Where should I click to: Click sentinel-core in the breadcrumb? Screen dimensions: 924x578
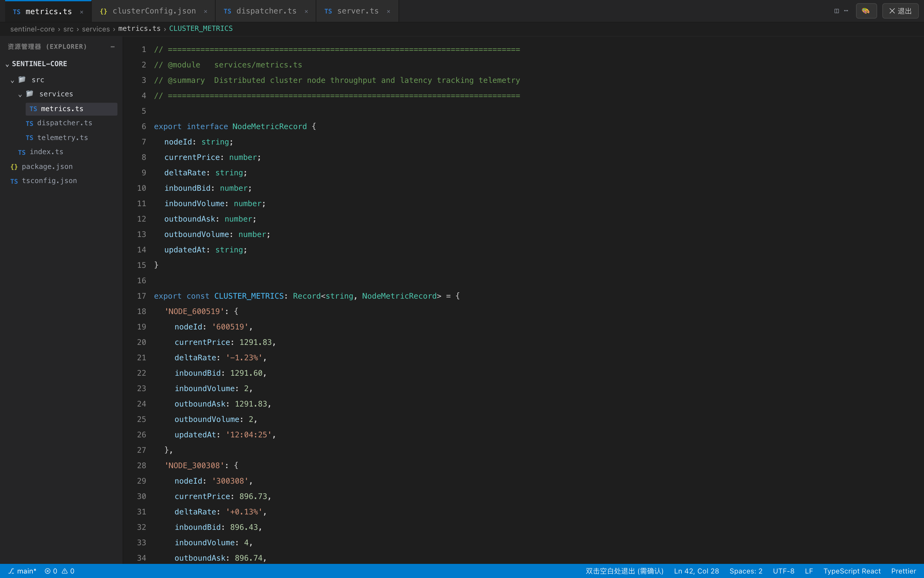tap(32, 29)
